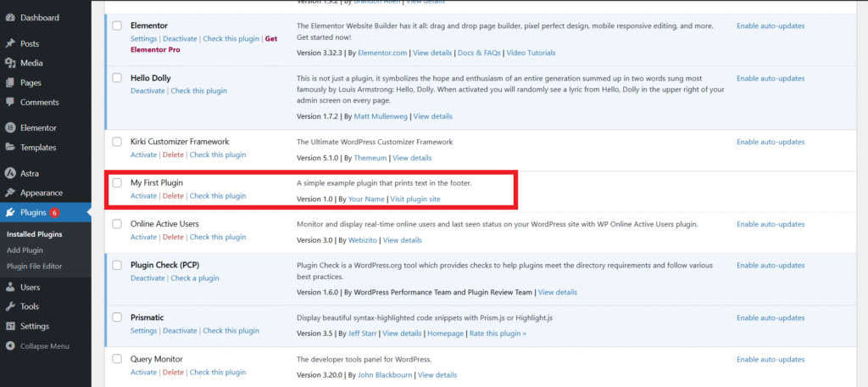868x387 pixels.
Task: Activate the My First Plugin plugin
Action: 143,196
